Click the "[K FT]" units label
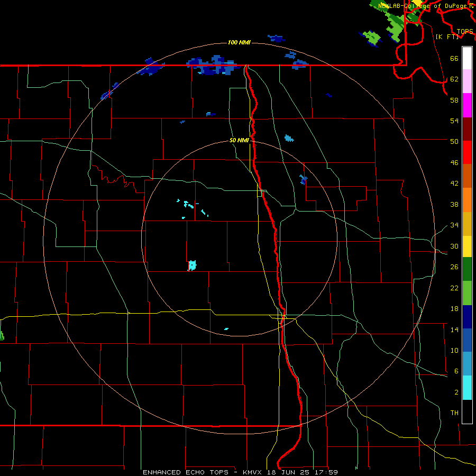The image size is (476, 476). click(447, 36)
